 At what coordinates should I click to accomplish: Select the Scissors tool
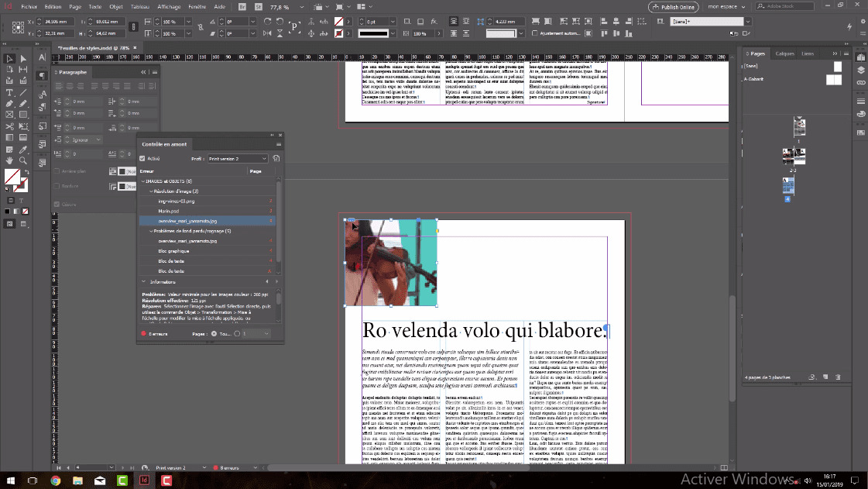click(10, 126)
